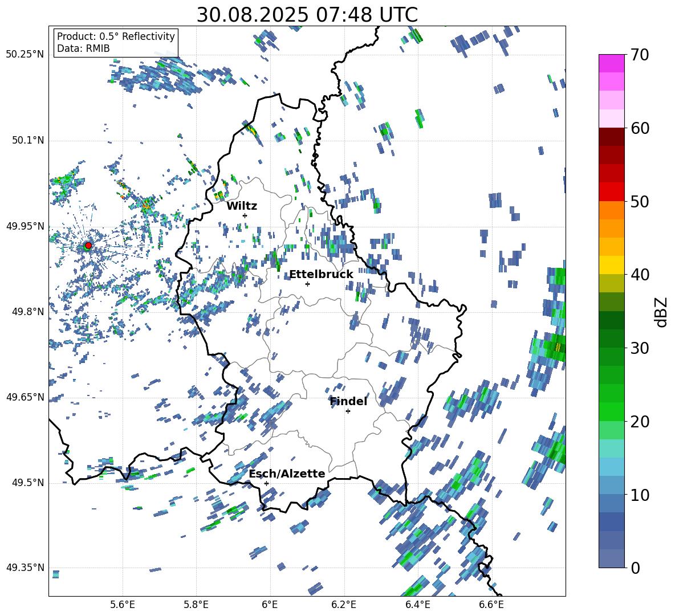Screen dimensions: 675x616
Task: Click the 6.2°E longitude label
Action: 344,605
